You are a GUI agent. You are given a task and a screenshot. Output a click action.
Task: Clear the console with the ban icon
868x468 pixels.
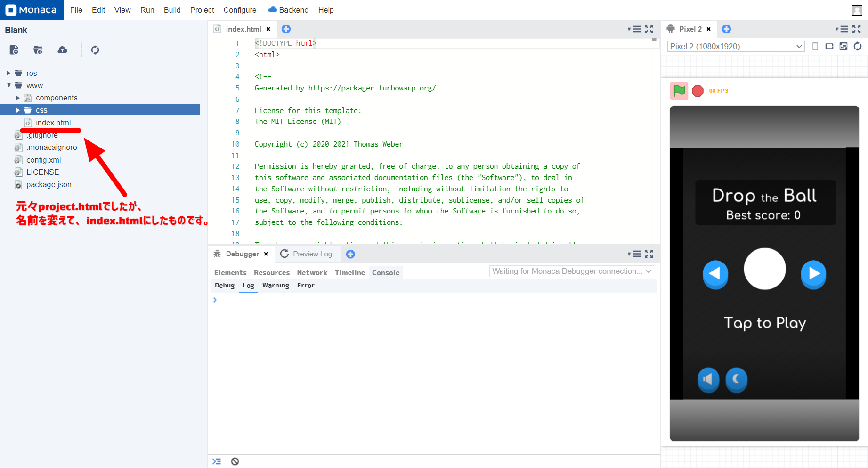pyautogui.click(x=235, y=461)
